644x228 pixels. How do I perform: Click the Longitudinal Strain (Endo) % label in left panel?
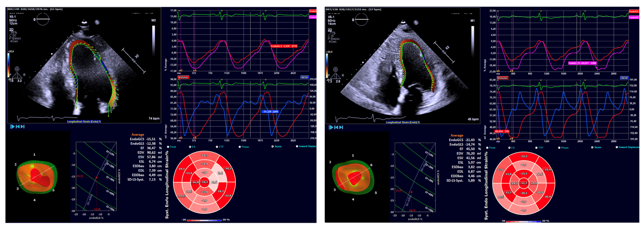point(84,122)
